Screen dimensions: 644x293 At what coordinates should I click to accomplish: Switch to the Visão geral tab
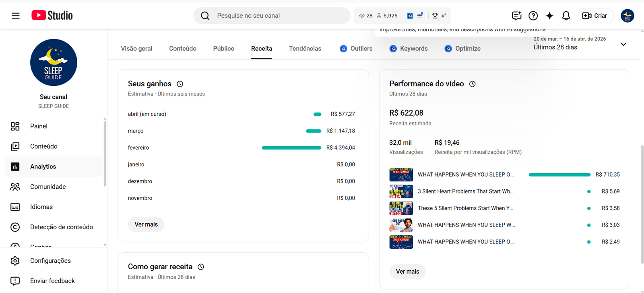[136, 48]
